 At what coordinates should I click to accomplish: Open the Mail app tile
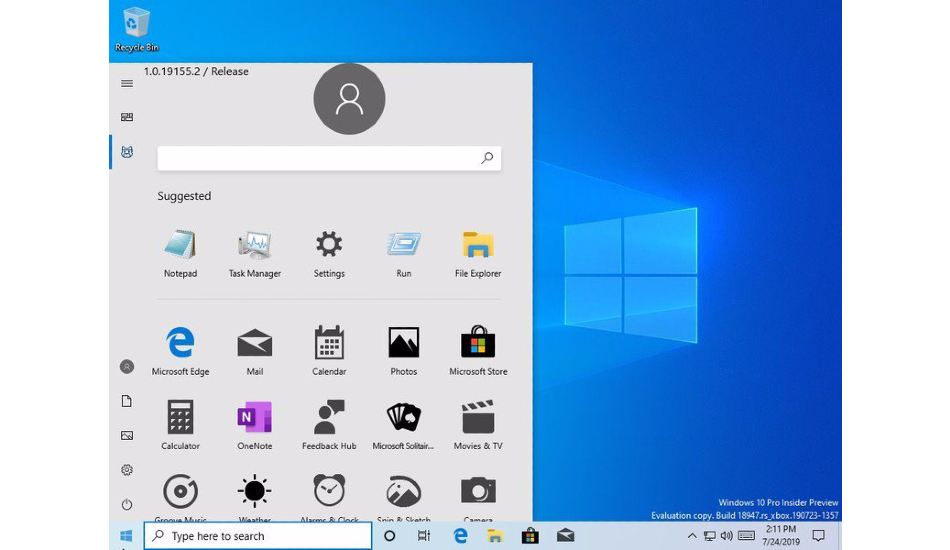[254, 351]
